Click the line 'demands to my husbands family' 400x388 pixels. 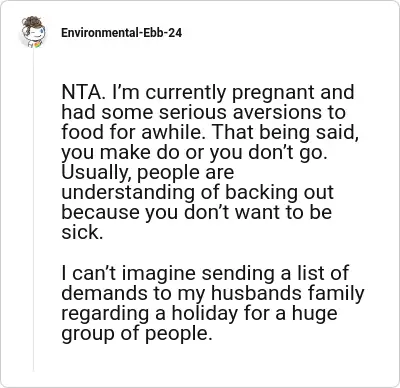tap(213, 293)
